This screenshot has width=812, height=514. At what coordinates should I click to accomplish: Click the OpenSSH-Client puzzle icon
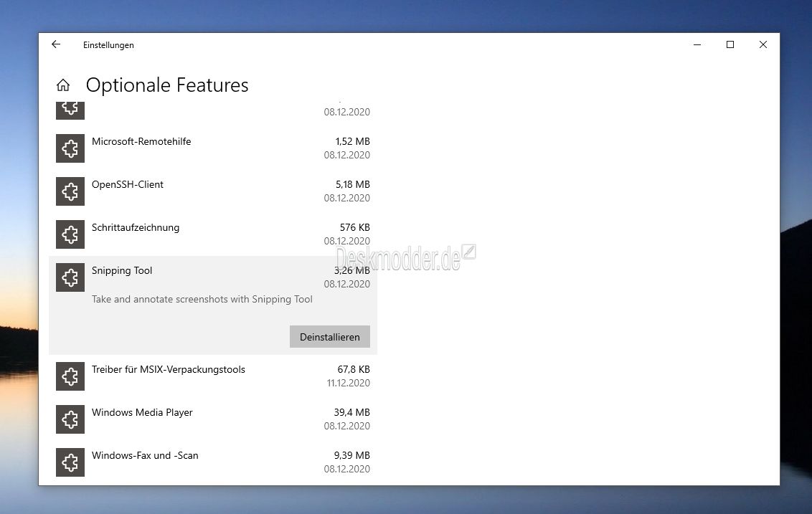point(70,191)
